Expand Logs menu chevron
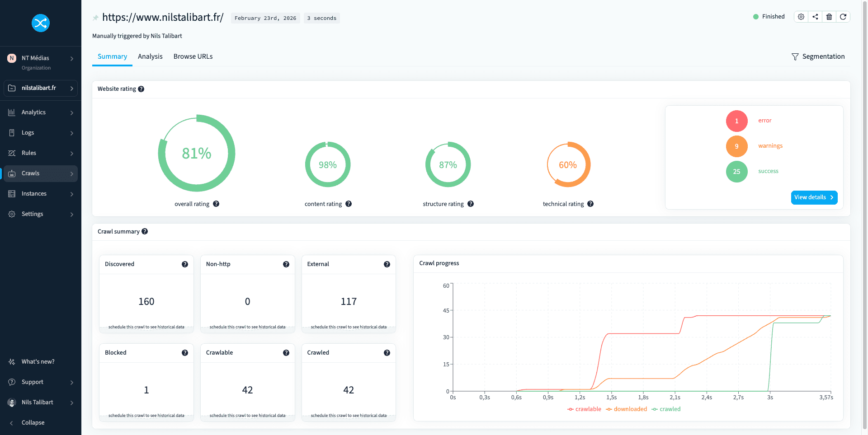 tap(72, 133)
